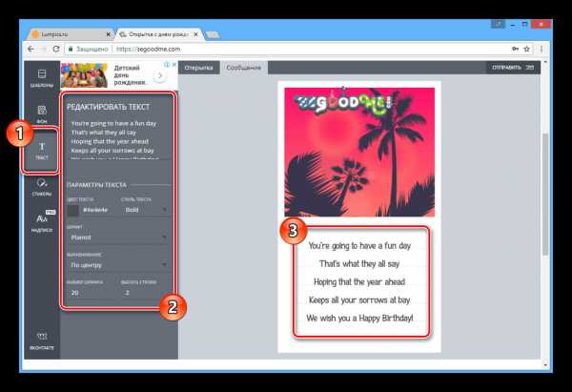
Task: Select the Текст tool in sidebar
Action: point(42,151)
